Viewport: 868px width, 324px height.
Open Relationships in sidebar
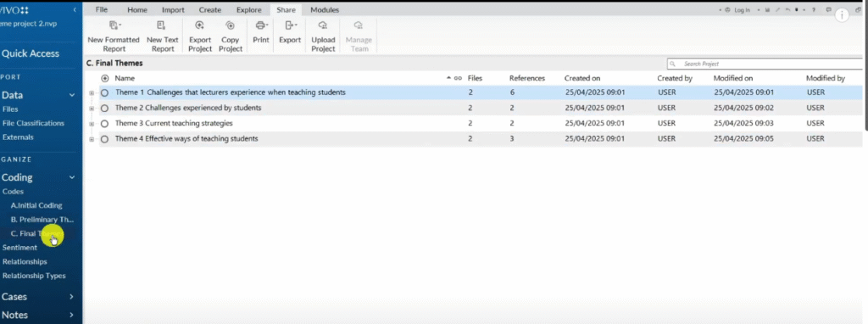click(25, 261)
